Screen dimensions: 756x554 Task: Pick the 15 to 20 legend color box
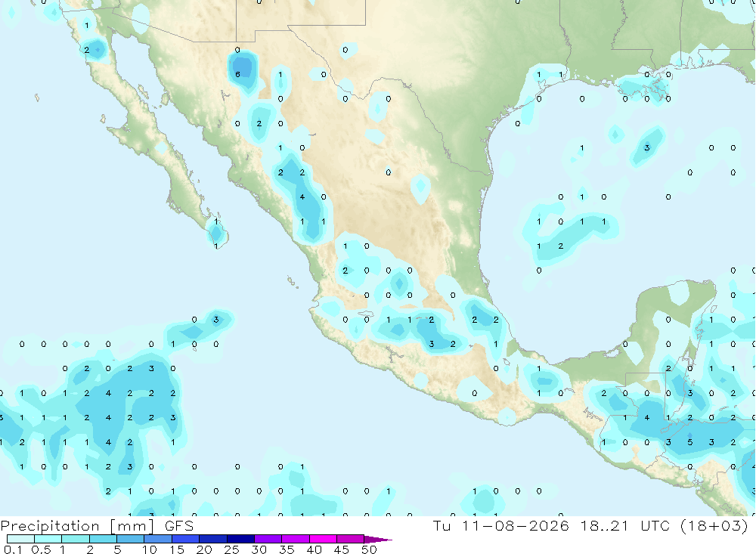click(x=186, y=539)
